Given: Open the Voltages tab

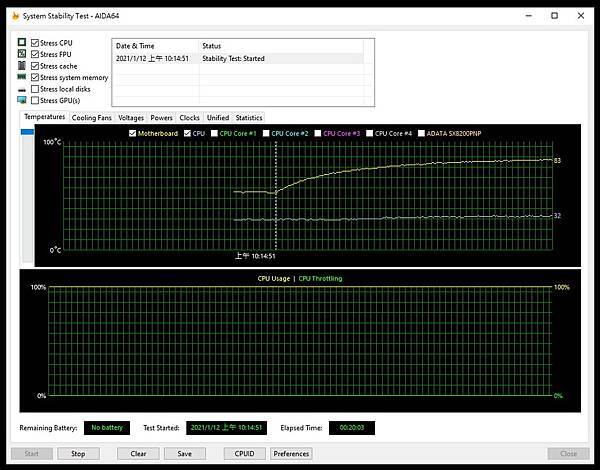Looking at the screenshot, I should (x=131, y=118).
